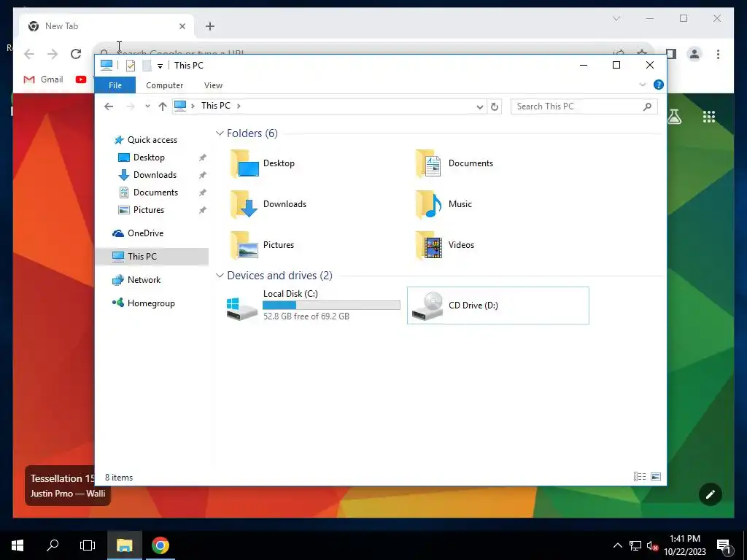The height and width of the screenshot is (560, 747).
Task: Select Documents under Quick access
Action: (x=155, y=192)
